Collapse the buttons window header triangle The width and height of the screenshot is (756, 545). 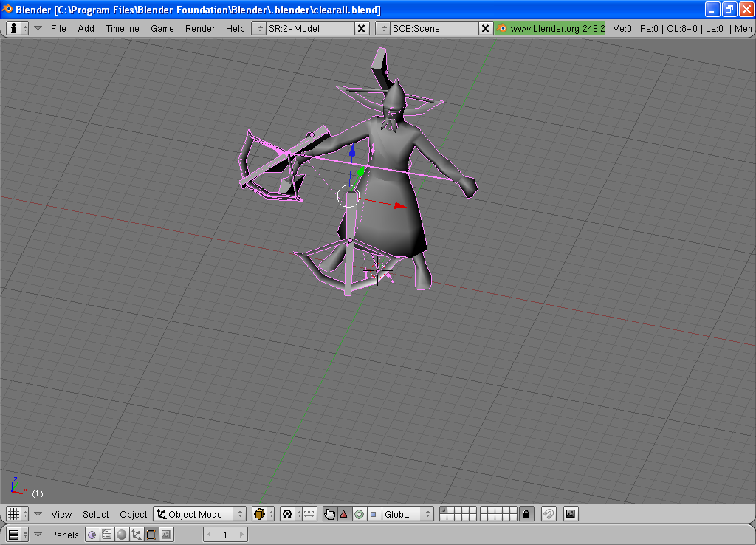[x=38, y=535]
